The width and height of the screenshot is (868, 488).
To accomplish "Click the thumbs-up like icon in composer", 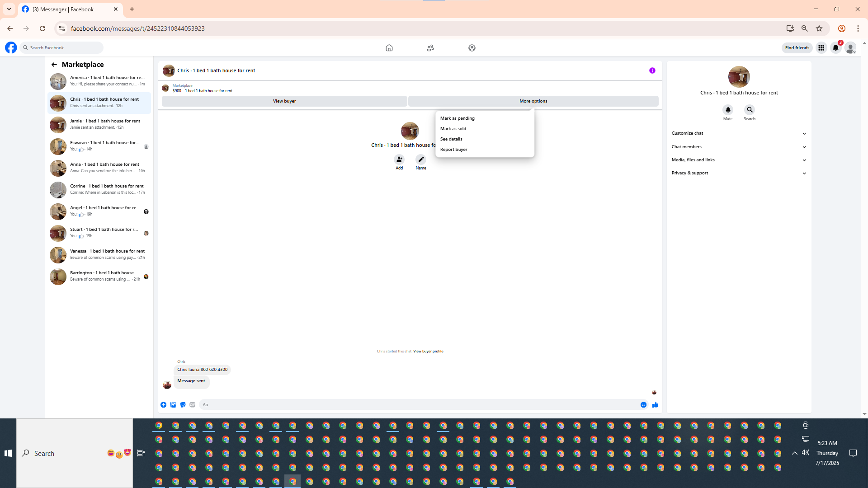I will [x=655, y=405].
